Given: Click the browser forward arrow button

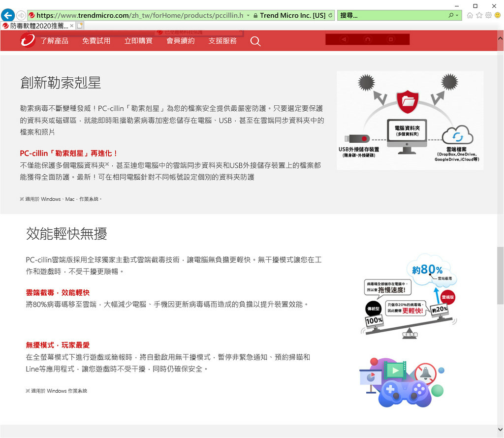Looking at the screenshot, I should [x=21, y=15].
